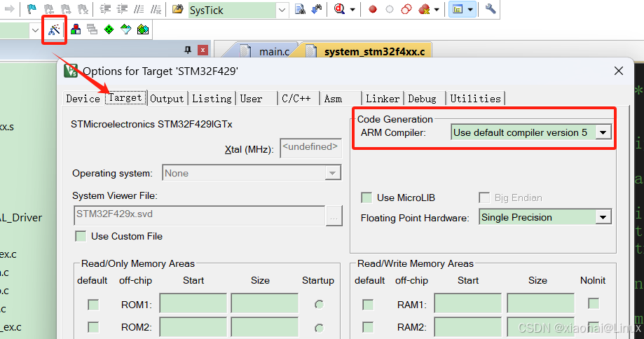This screenshot has height=339, width=644.
Task: Open Manage Multi-Project Workspace icon
Action: [x=93, y=29]
